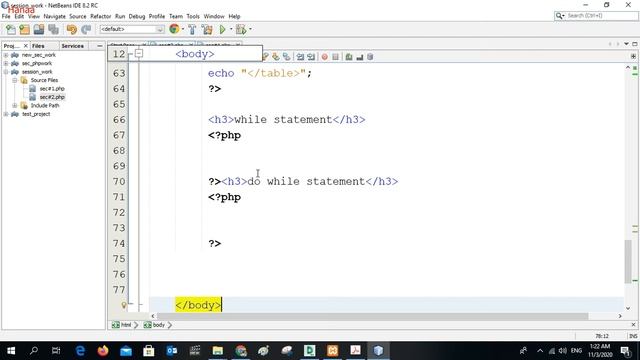This screenshot has width=640, height=360.
Task: Click the red macro recording icon in editor toolbar
Action: (324, 57)
